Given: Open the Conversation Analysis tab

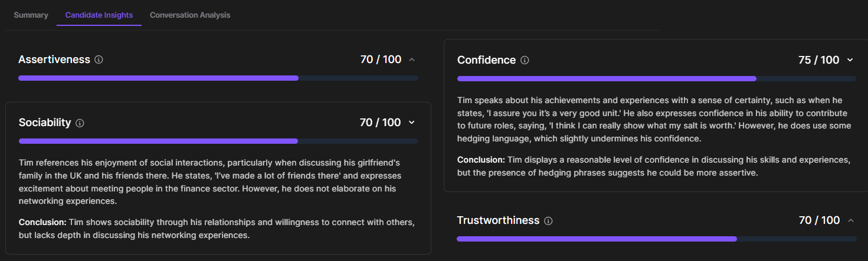Looking at the screenshot, I should [190, 15].
